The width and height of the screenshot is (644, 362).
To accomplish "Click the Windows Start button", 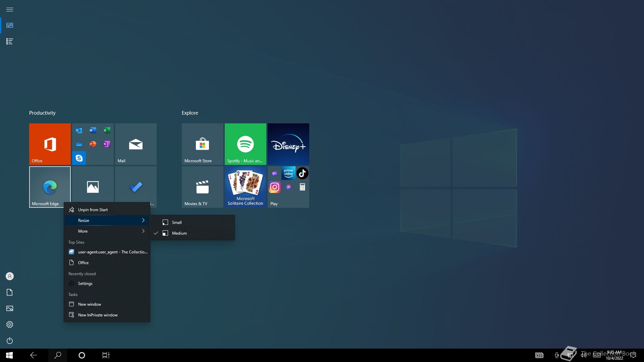I will [x=9, y=355].
